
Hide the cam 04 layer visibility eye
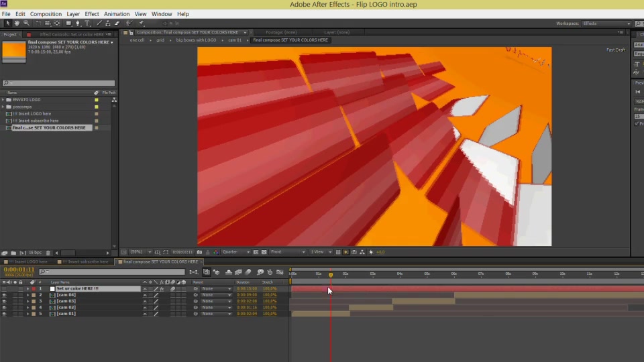tap(4, 295)
